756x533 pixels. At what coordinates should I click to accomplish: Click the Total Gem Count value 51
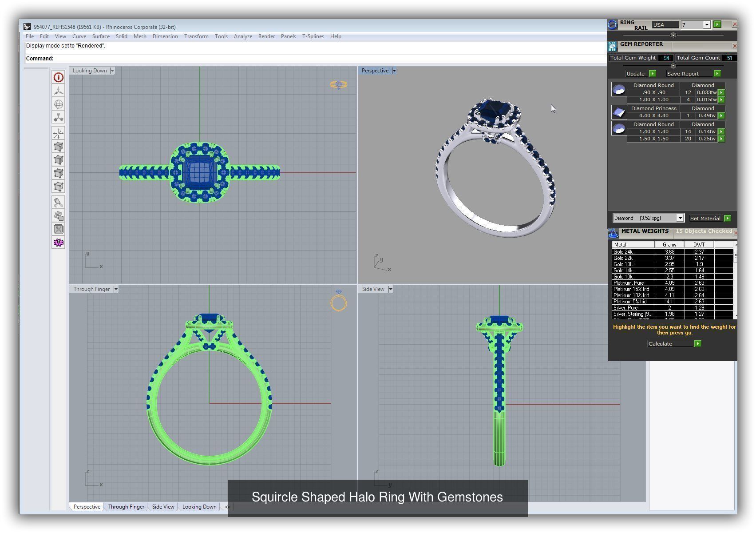click(x=729, y=58)
